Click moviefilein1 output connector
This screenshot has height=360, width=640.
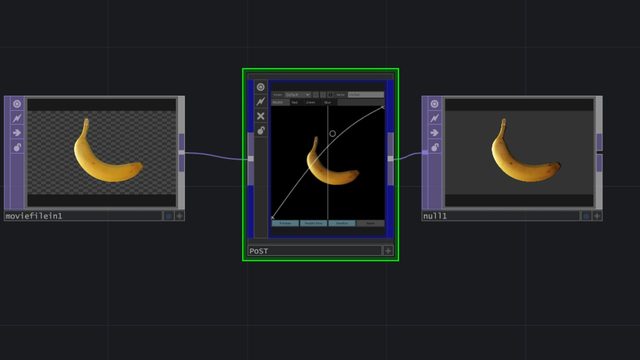[182, 152]
